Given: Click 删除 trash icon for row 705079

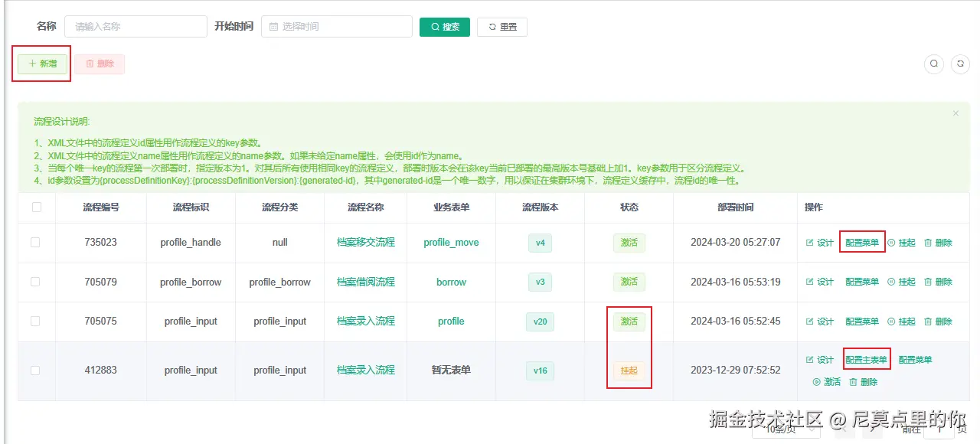Looking at the screenshot, I should [x=939, y=282].
